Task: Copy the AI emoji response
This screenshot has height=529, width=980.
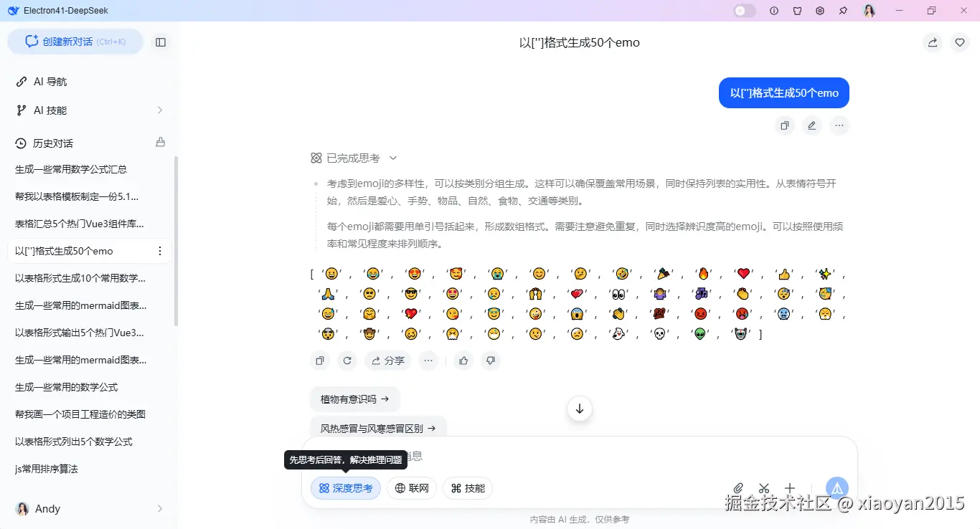Action: 320,361
